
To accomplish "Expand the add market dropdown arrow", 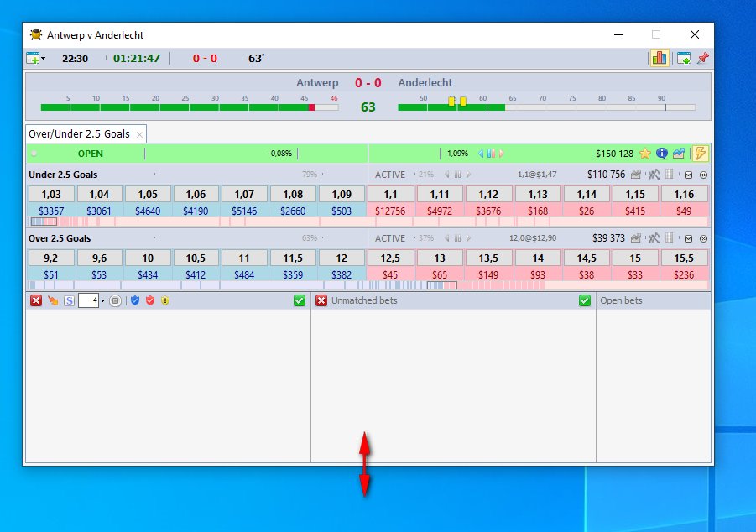I will (x=44, y=59).
